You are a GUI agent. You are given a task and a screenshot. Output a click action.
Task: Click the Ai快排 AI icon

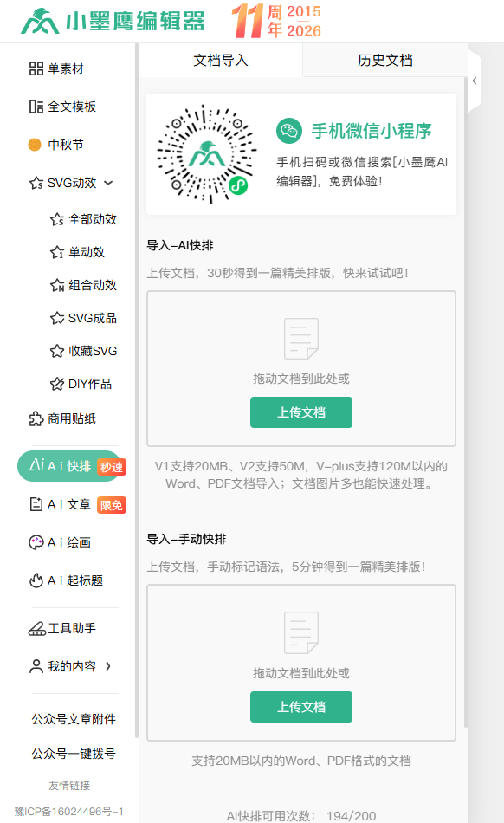36,465
